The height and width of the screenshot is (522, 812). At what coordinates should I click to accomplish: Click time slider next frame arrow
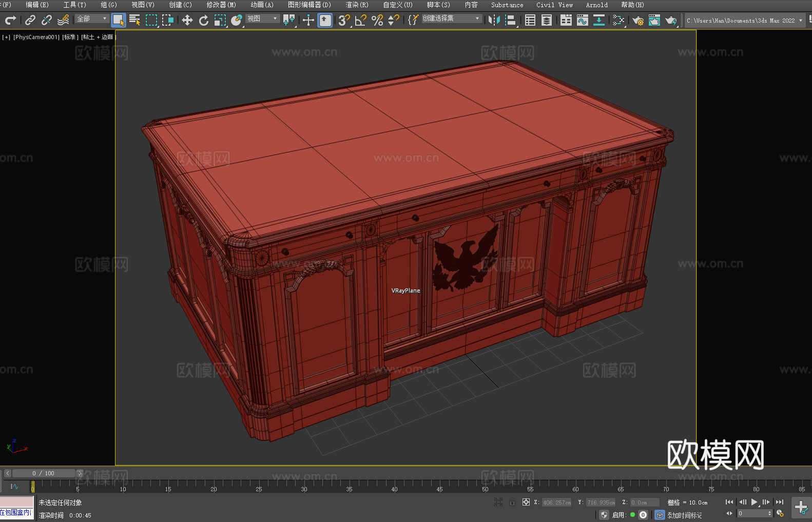pyautogui.click(x=80, y=473)
